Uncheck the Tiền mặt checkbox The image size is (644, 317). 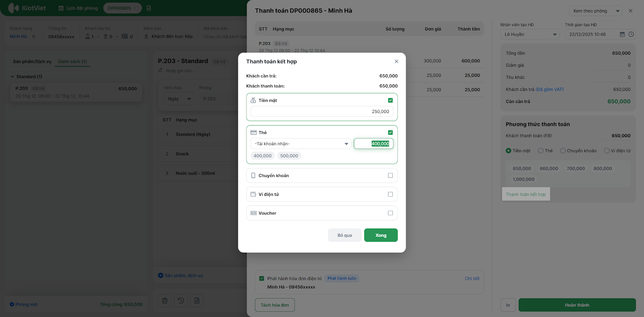390,101
